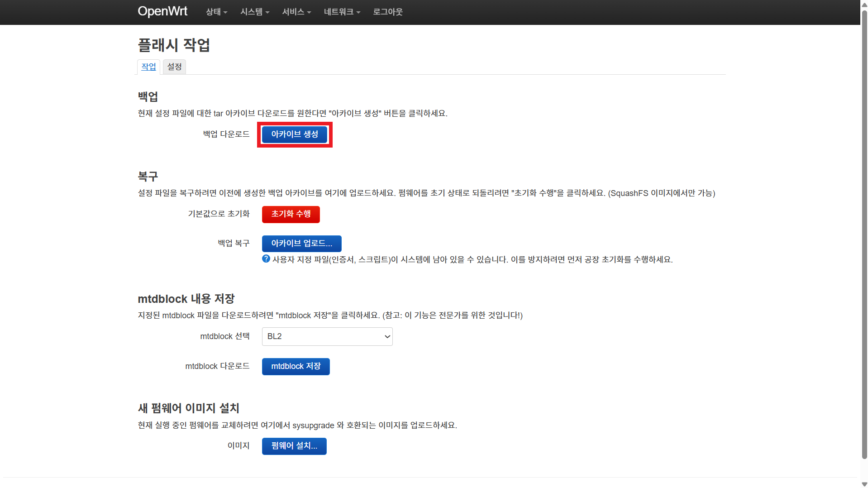Open the 서비스 menu

click(296, 12)
